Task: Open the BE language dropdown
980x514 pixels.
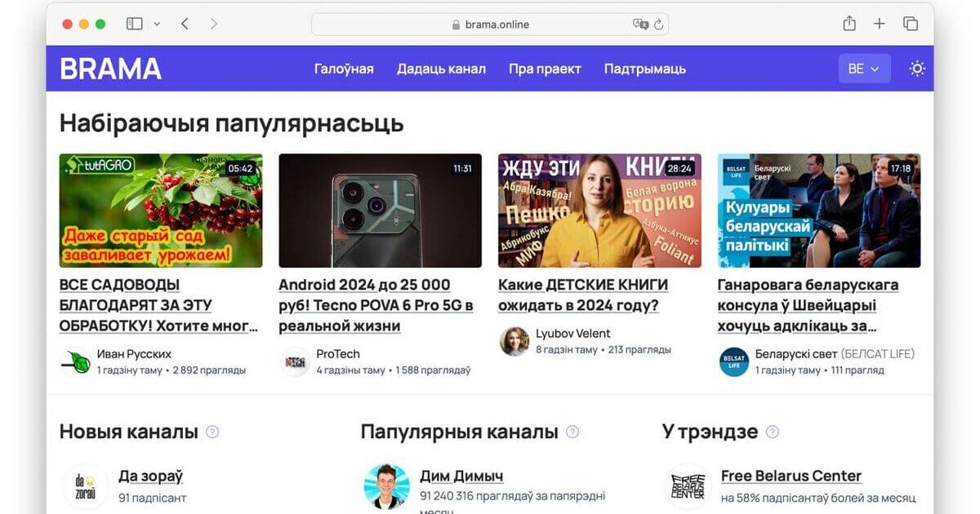Action: (x=864, y=69)
